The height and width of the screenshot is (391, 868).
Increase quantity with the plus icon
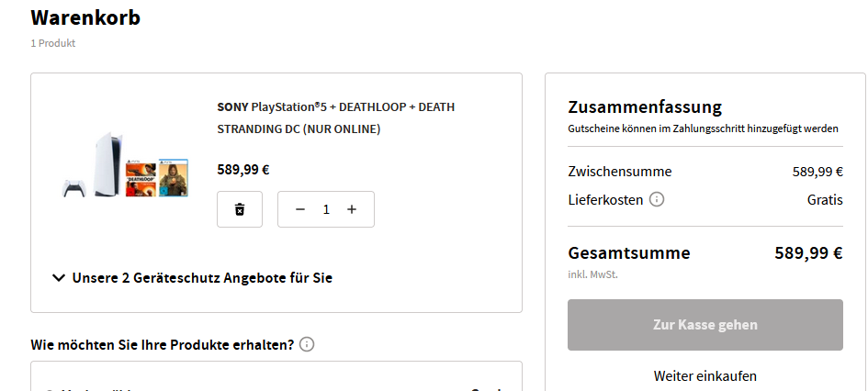click(x=352, y=209)
